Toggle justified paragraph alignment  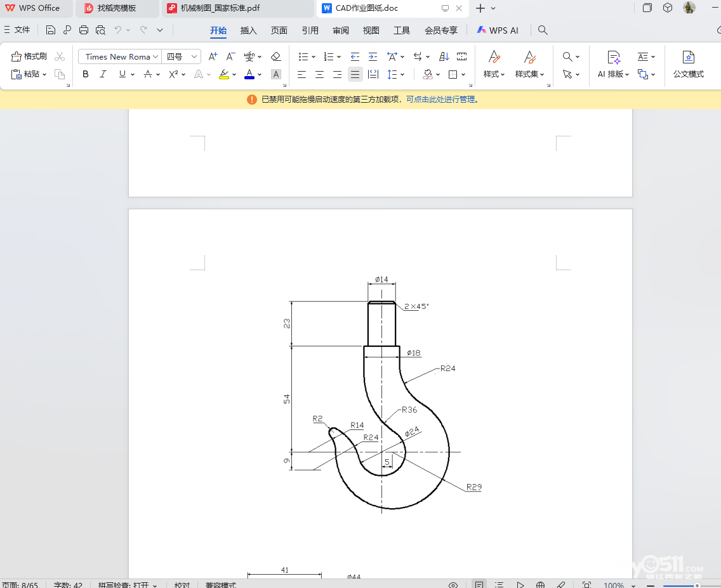[355, 74]
